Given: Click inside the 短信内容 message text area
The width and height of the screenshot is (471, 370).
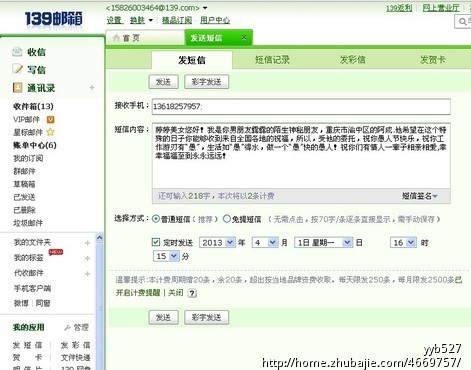Looking at the screenshot, I should (301, 156).
